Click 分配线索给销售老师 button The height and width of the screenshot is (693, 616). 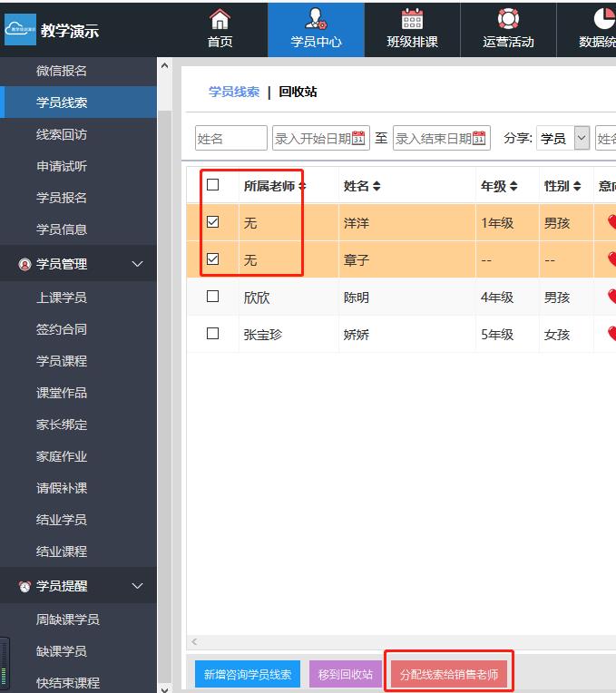pyautogui.click(x=449, y=674)
